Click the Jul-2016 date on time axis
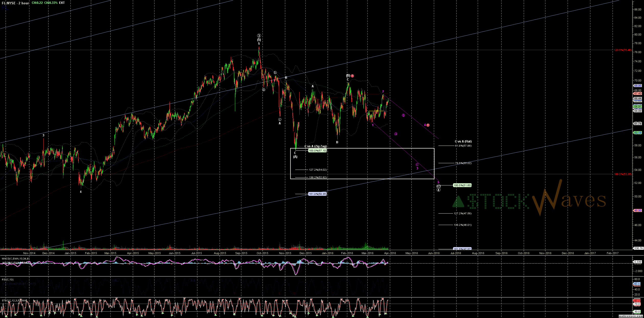 [456, 253]
